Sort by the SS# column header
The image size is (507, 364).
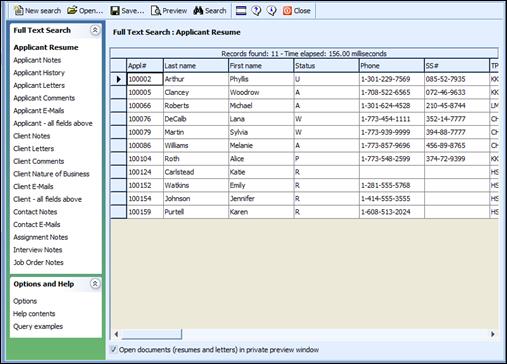(457, 66)
